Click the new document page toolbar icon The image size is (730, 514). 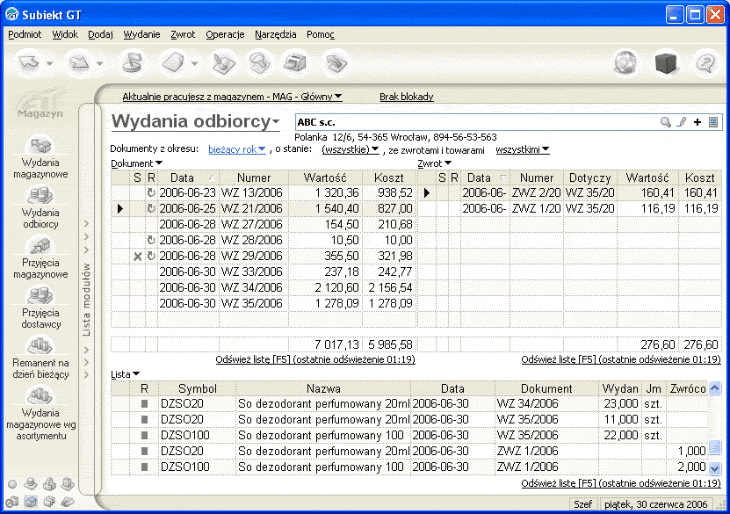tap(174, 63)
